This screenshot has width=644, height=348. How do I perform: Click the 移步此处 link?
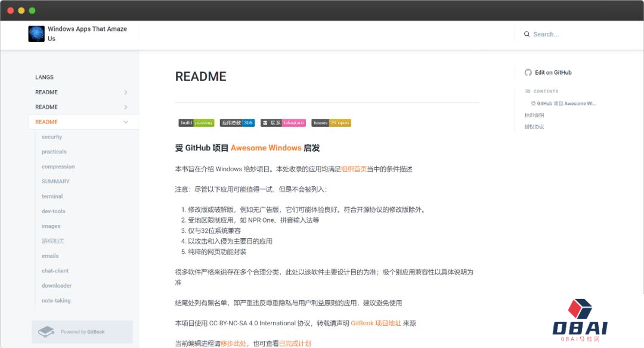233,343
